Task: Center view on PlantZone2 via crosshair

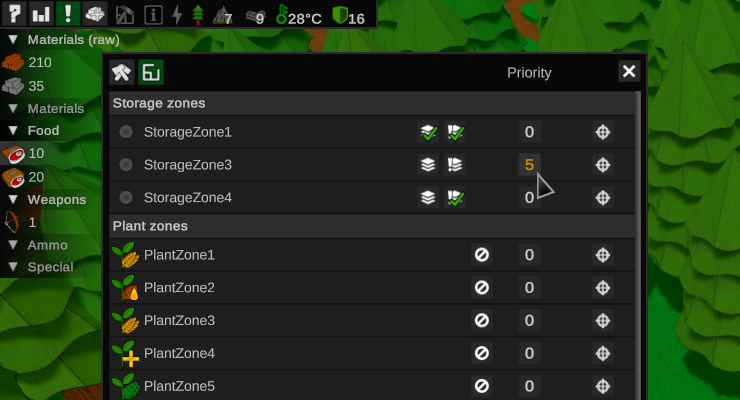Action: pyautogui.click(x=603, y=288)
